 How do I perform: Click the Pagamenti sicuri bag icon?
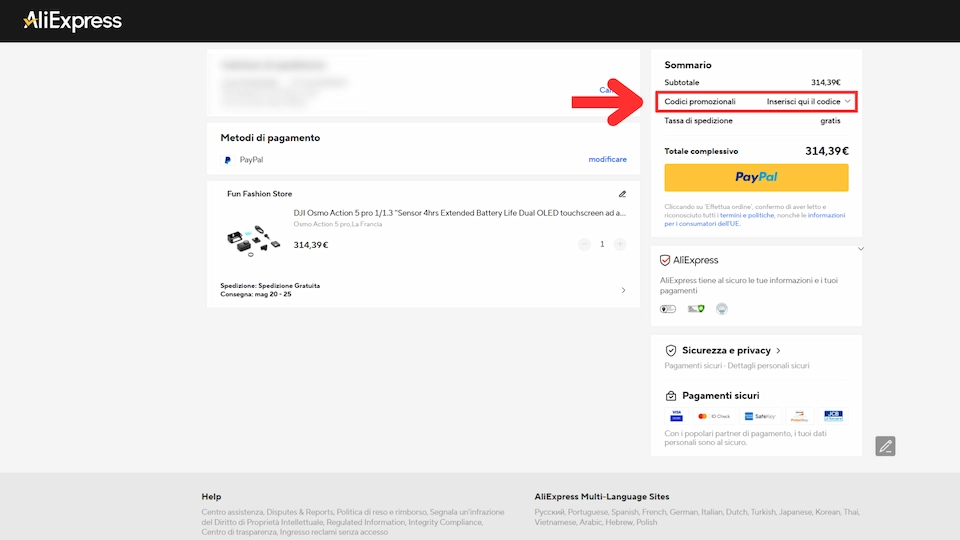(x=671, y=396)
